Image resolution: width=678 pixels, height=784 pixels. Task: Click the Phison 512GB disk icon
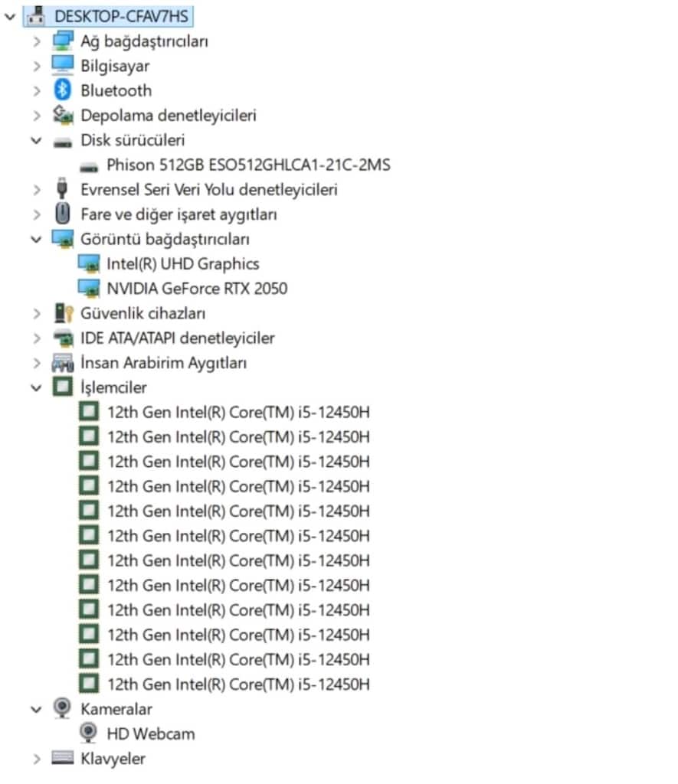pos(89,168)
